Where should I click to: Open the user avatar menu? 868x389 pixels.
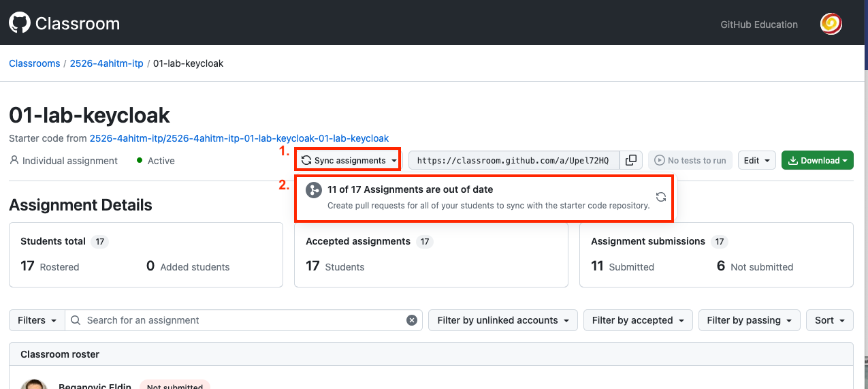click(831, 25)
